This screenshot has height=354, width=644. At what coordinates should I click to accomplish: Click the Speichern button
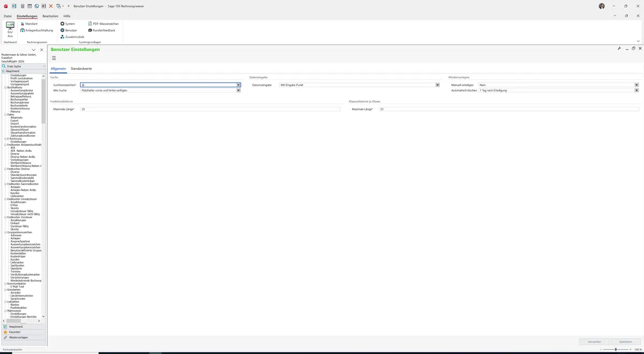click(x=625, y=342)
